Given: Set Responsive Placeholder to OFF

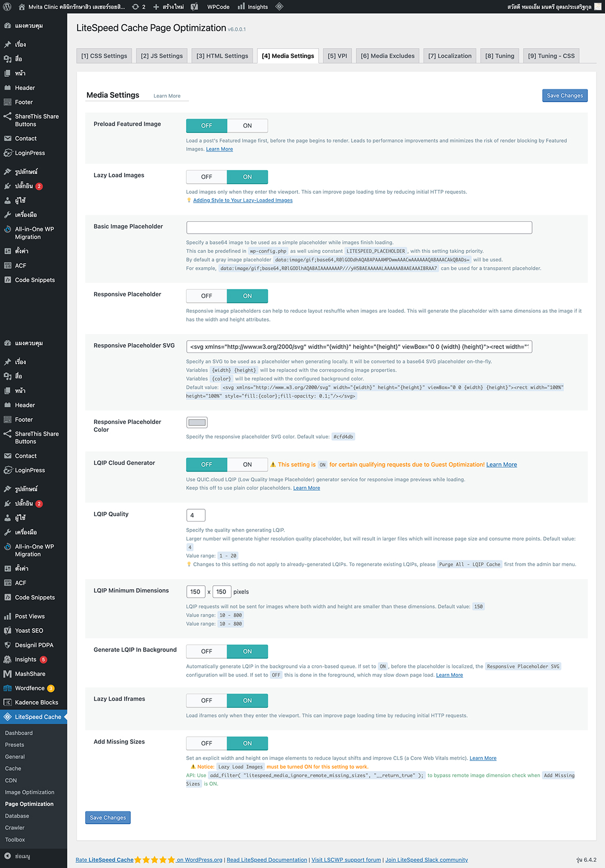Looking at the screenshot, I should tap(206, 296).
